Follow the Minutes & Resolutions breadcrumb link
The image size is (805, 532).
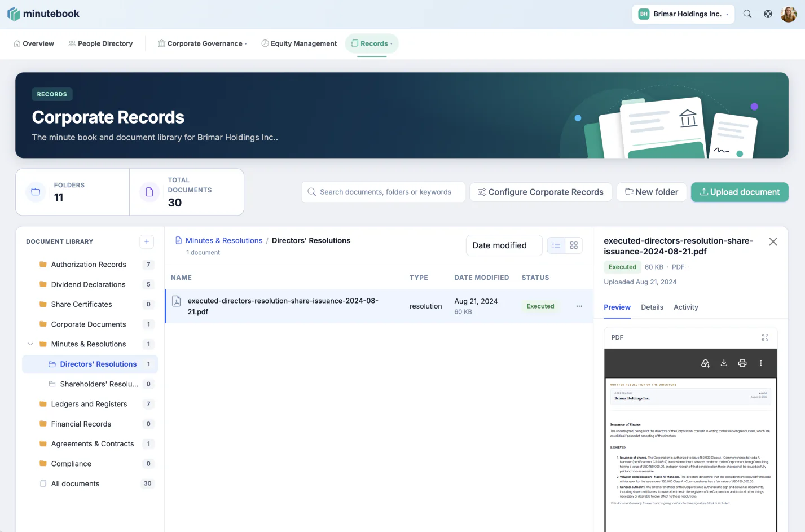click(x=224, y=240)
